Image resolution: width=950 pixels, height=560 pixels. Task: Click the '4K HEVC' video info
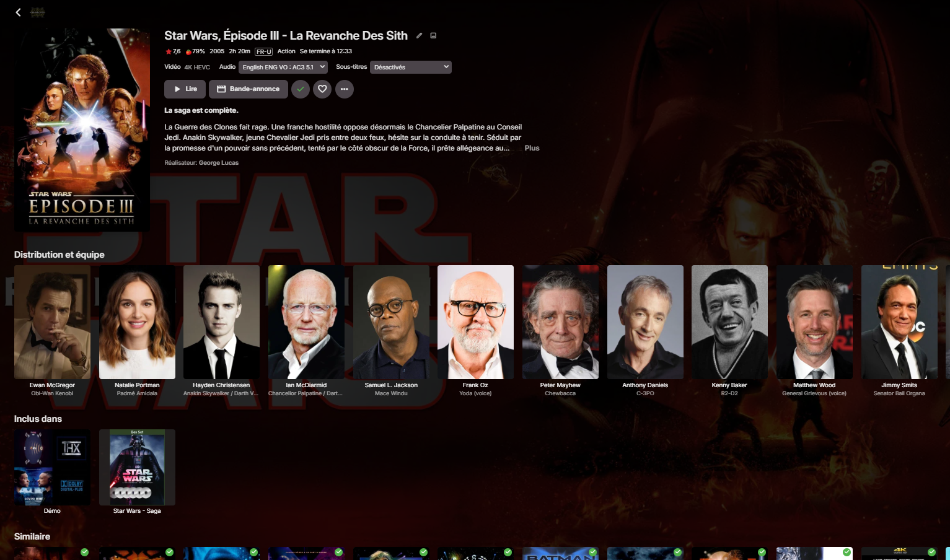point(197,67)
